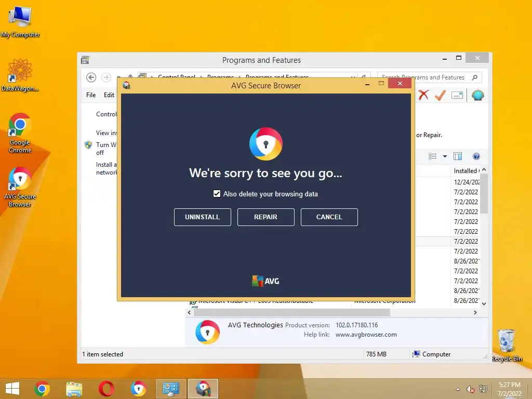The height and width of the screenshot is (399, 532).
Task: Click the search magnifier icon
Action: pos(475,77)
